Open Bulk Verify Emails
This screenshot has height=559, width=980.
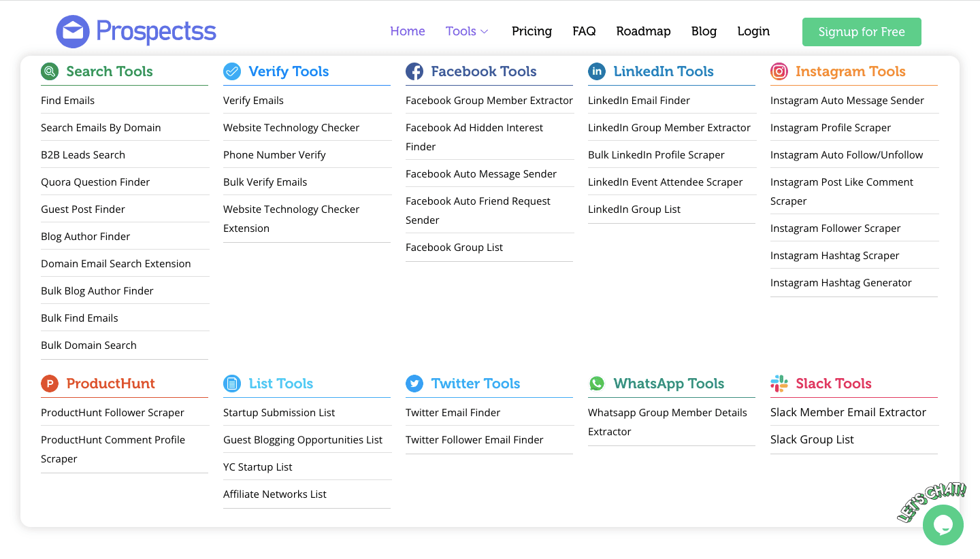[265, 182]
